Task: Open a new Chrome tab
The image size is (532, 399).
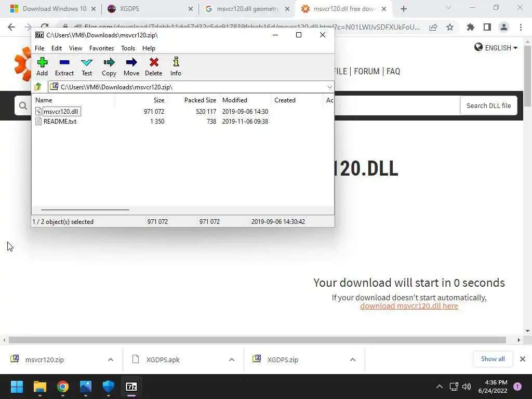Action: click(x=403, y=9)
